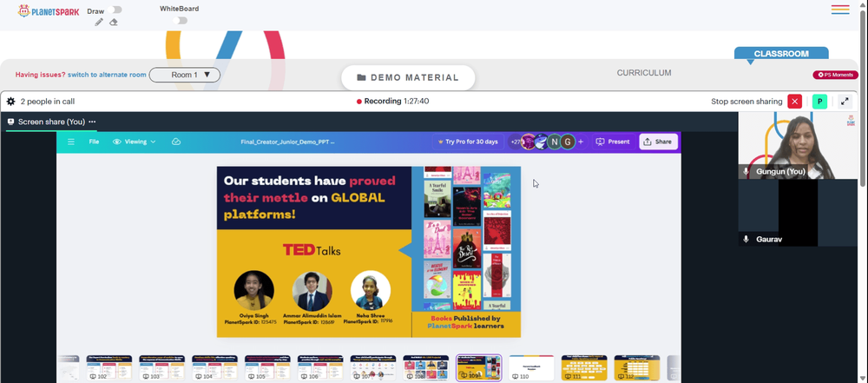This screenshot has width=868, height=383.
Task: Click the Canva Share button
Action: coord(658,142)
